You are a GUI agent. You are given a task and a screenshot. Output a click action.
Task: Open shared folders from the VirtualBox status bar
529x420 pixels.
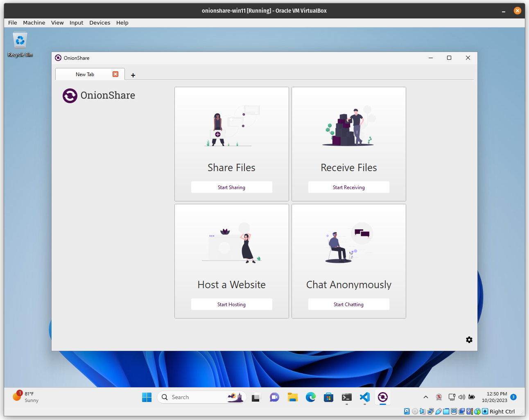(446, 411)
